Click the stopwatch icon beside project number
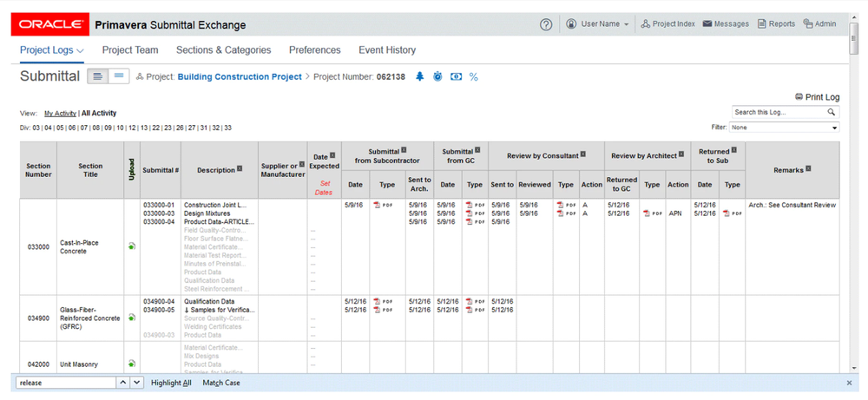 point(437,77)
